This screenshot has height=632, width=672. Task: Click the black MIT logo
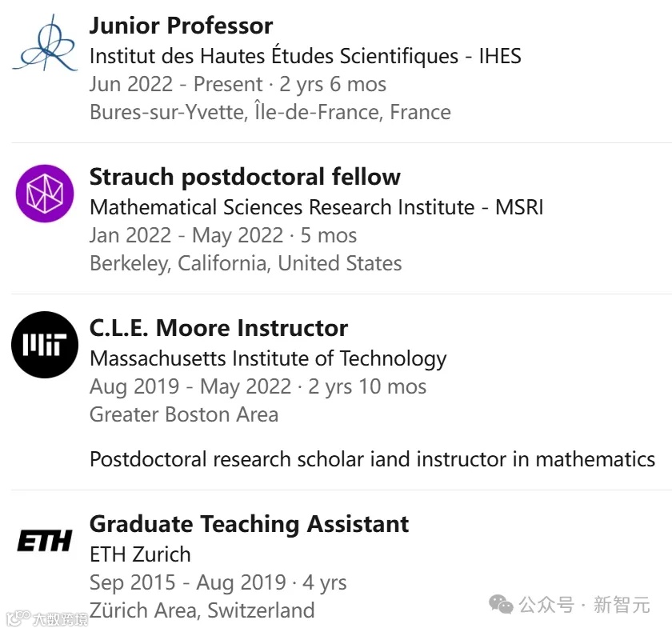click(45, 345)
